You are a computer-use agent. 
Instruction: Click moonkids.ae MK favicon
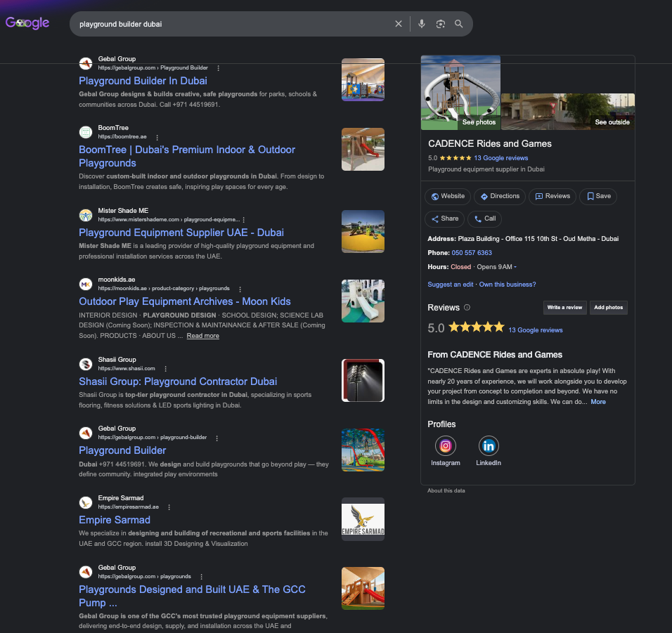coord(86,284)
